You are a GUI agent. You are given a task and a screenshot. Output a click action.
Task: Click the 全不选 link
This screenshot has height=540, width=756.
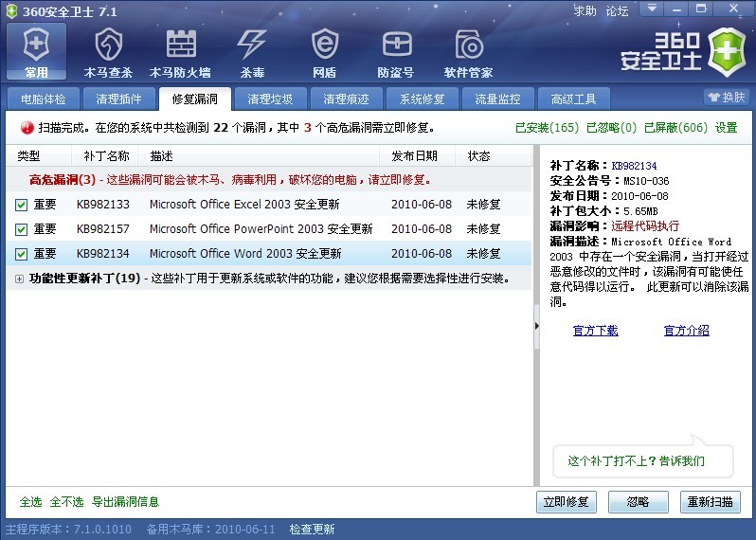(66, 502)
